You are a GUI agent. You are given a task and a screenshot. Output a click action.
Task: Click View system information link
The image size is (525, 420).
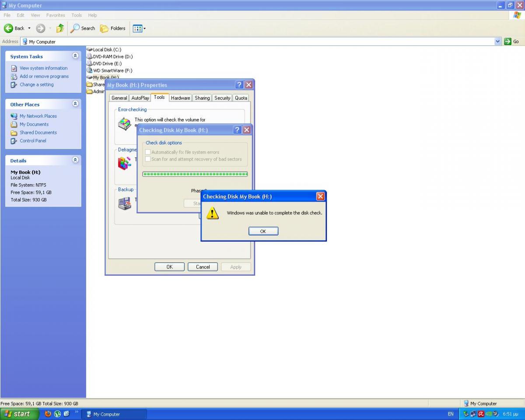pos(44,68)
